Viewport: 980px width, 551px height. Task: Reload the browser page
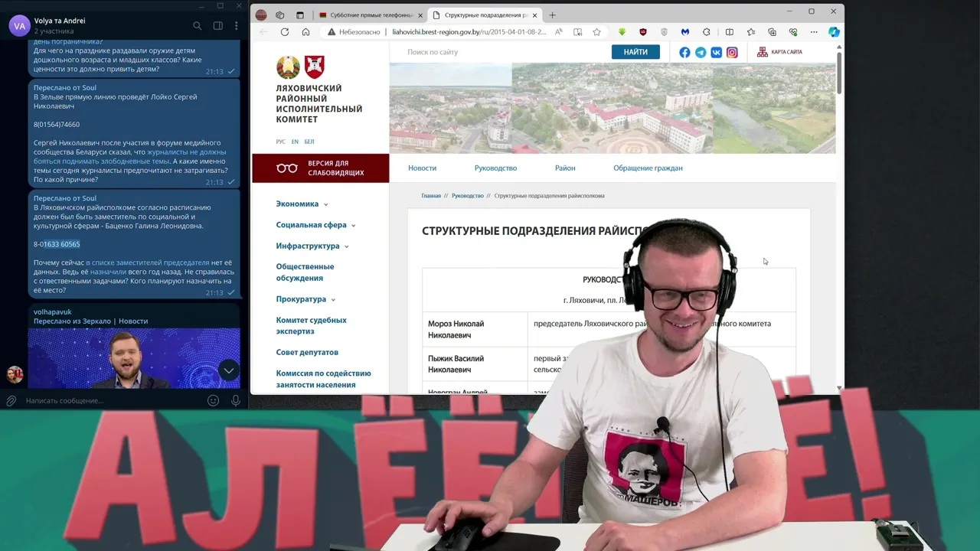coord(285,32)
